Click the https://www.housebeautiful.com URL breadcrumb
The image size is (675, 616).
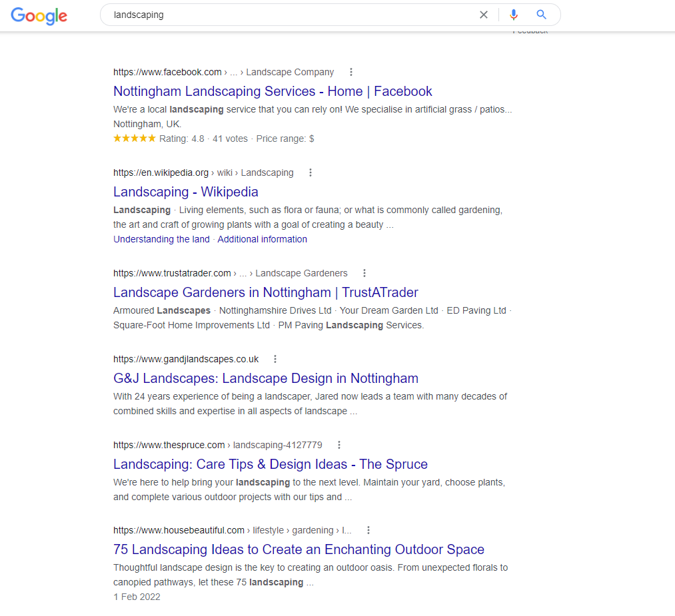pyautogui.click(x=179, y=530)
